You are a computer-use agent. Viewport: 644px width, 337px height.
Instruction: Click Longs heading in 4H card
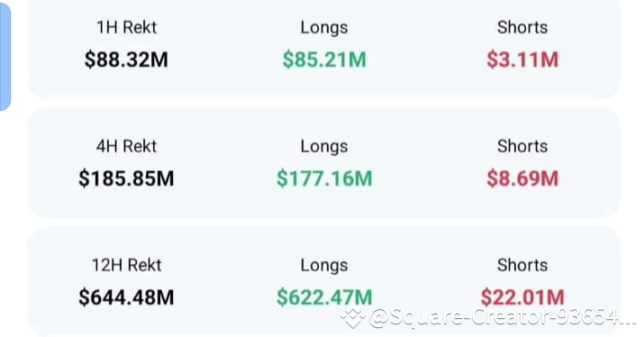(324, 146)
